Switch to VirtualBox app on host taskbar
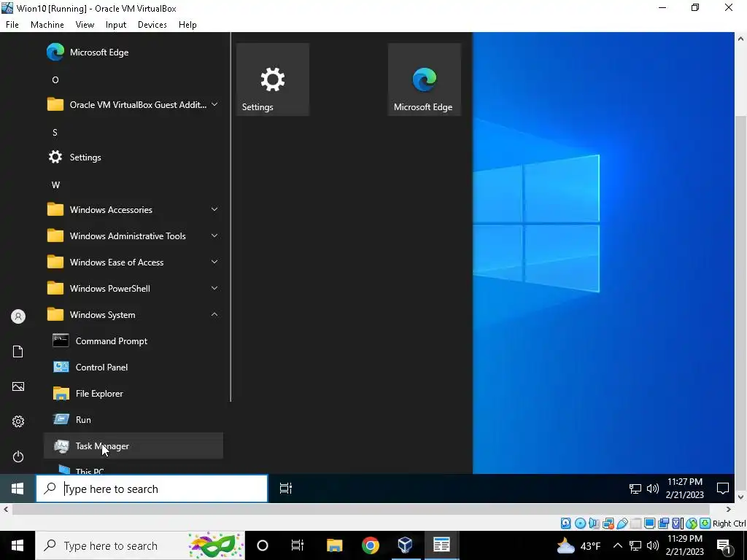The image size is (747, 560). pyautogui.click(x=406, y=545)
